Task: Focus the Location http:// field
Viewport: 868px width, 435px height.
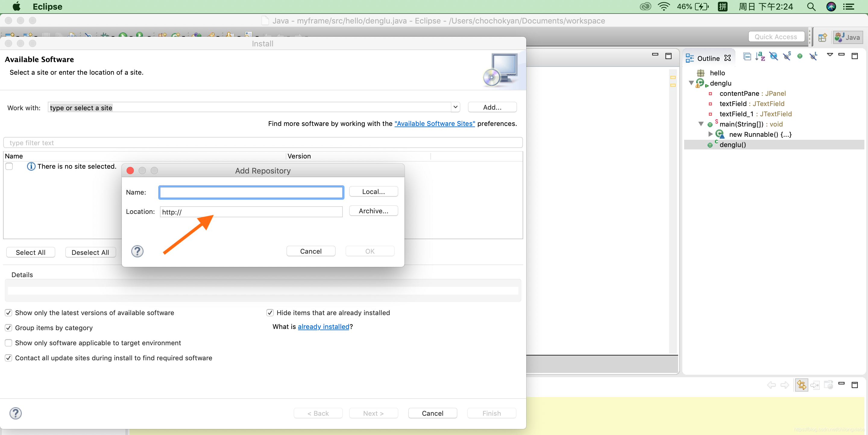Action: click(x=251, y=212)
